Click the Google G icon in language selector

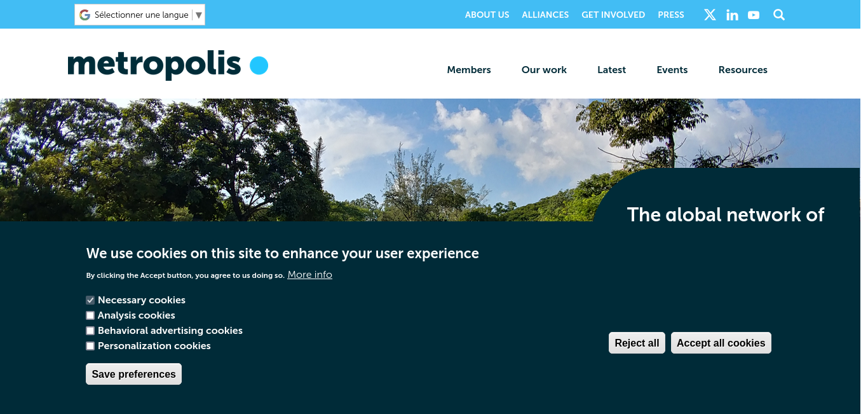pos(85,15)
